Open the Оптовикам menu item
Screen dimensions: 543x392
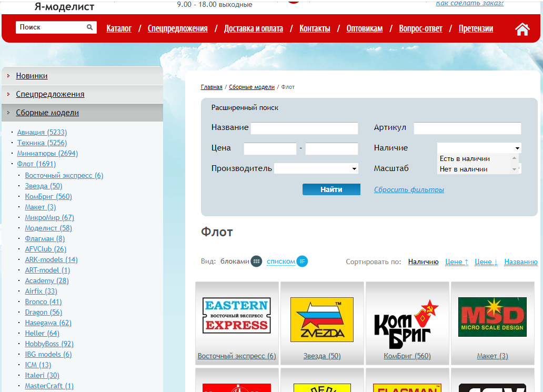364,28
